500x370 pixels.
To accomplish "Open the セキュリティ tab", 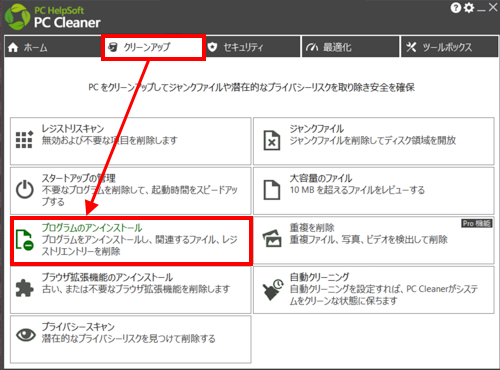I will [x=252, y=47].
